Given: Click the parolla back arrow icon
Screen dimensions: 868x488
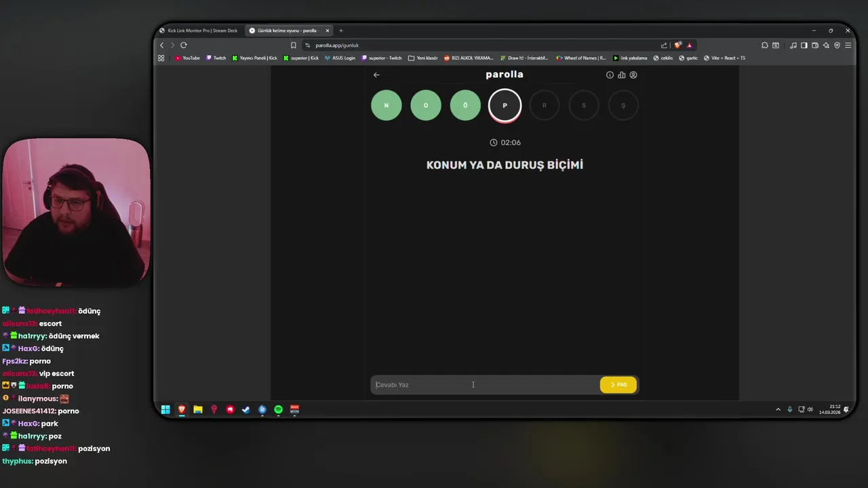Looking at the screenshot, I should coord(376,75).
